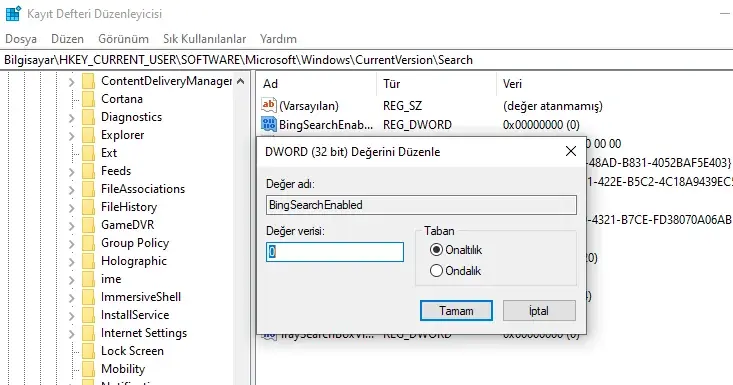Select the BingSearchEnab... value name
The image size is (733, 385).
click(x=326, y=125)
